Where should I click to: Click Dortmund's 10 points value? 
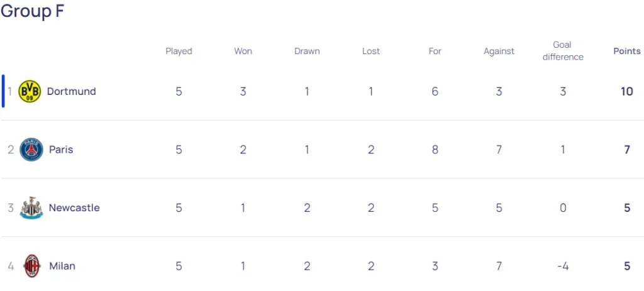tap(626, 92)
